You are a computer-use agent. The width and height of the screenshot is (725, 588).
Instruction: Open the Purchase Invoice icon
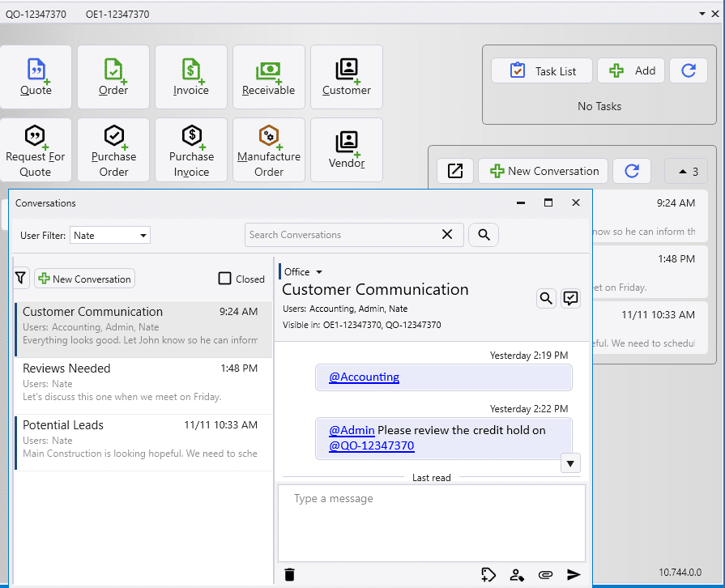[x=191, y=150]
